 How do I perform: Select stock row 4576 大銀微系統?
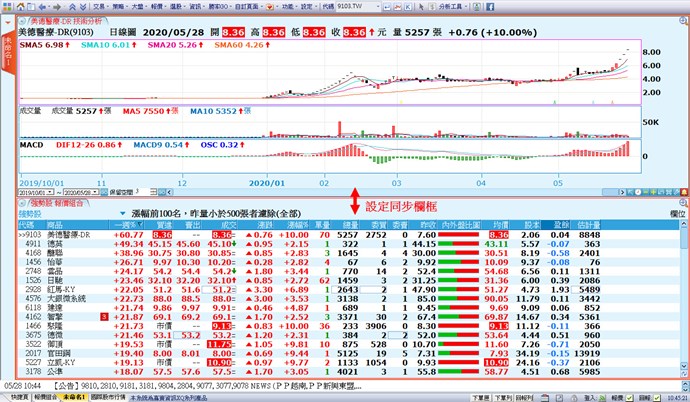click(x=348, y=299)
